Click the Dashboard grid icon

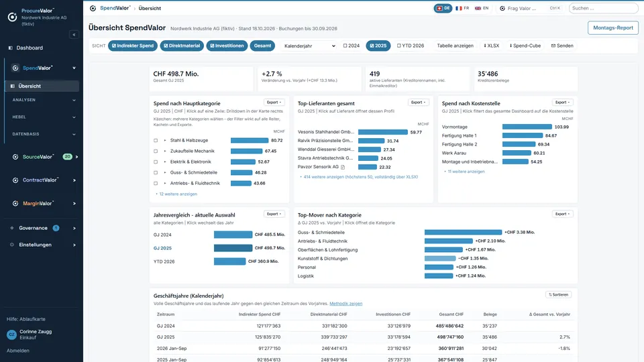coord(11,48)
